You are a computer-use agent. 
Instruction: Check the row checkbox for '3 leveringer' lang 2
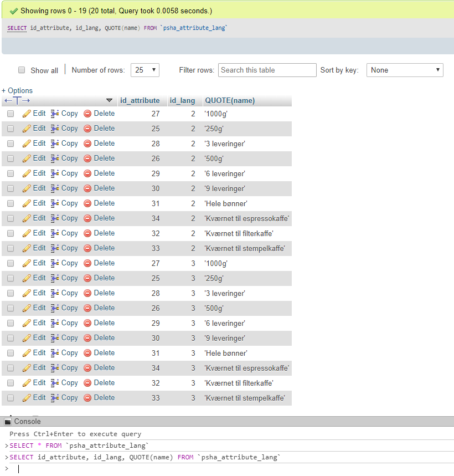click(x=11, y=144)
